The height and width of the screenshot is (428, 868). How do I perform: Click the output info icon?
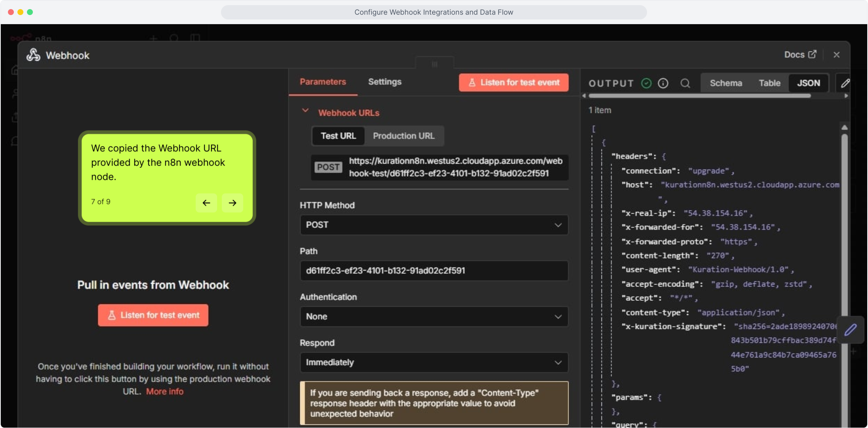pyautogui.click(x=663, y=83)
